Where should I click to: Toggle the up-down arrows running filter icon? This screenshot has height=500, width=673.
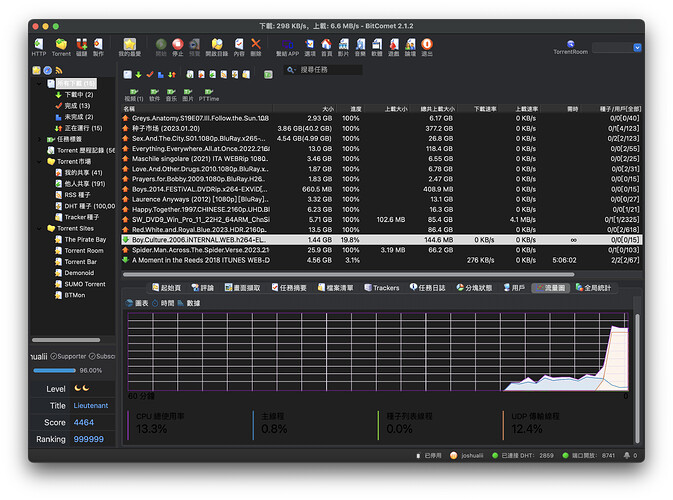(172, 75)
